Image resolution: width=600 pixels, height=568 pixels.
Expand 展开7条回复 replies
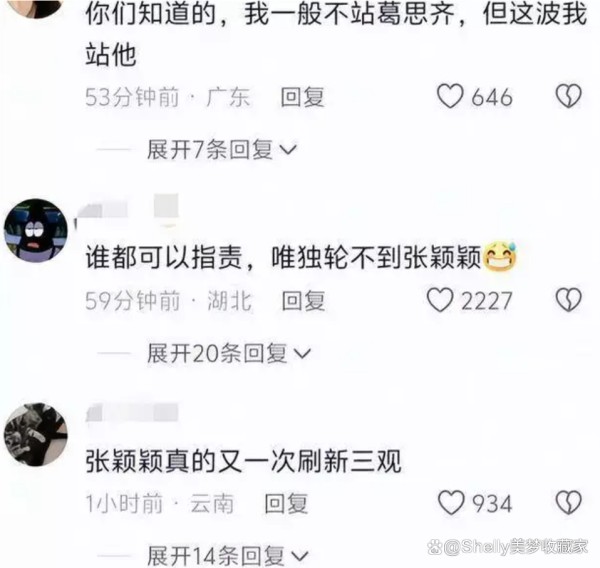click(222, 150)
